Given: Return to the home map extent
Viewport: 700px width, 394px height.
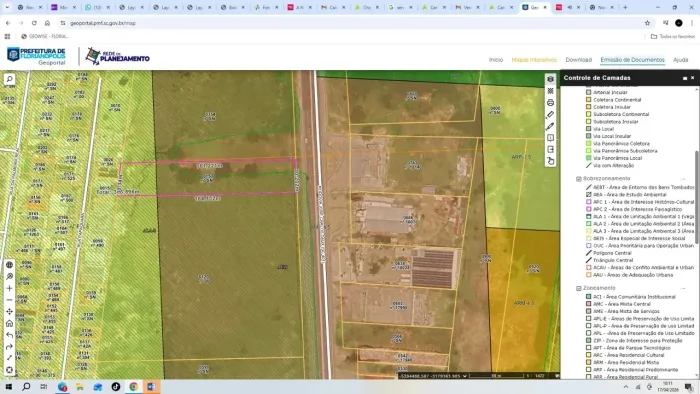Looking at the screenshot, I should (9, 323).
